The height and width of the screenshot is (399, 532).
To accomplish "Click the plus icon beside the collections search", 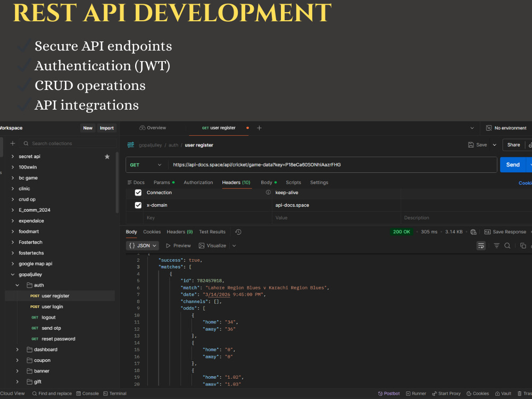I will coord(13,144).
